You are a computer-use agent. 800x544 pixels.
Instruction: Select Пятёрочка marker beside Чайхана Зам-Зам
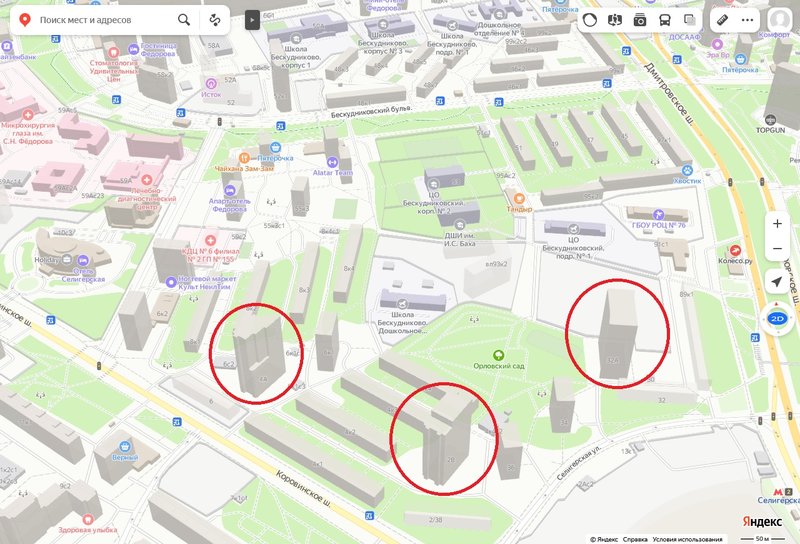pos(276,148)
